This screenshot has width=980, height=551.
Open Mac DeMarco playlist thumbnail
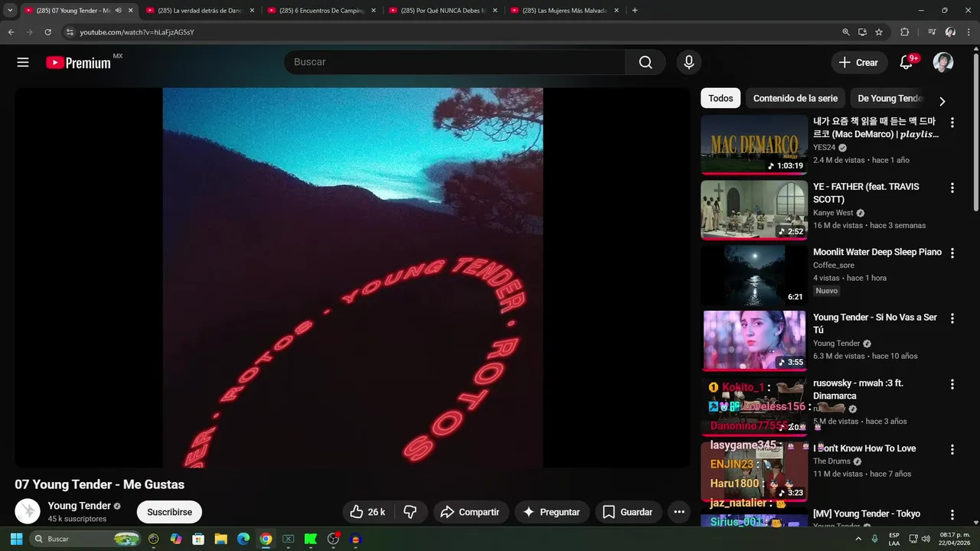754,145
